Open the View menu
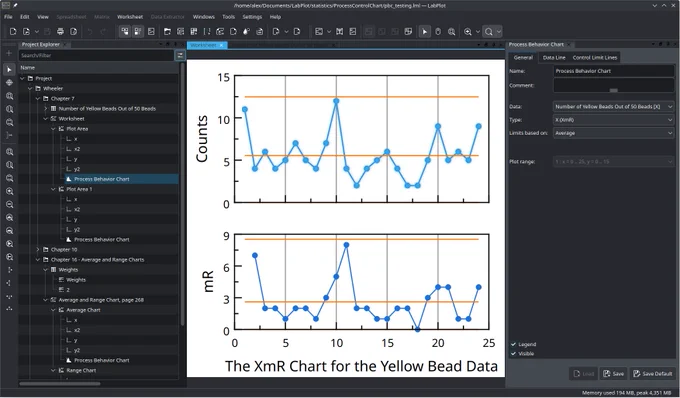Screen dimensions: 680x398 click(x=42, y=17)
